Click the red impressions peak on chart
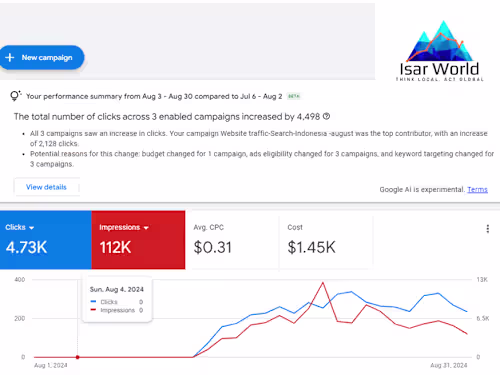This screenshot has width=500, height=375. tap(322, 283)
